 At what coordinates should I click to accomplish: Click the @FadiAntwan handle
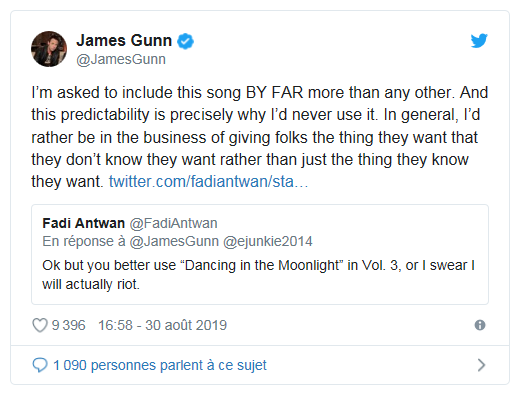173,223
